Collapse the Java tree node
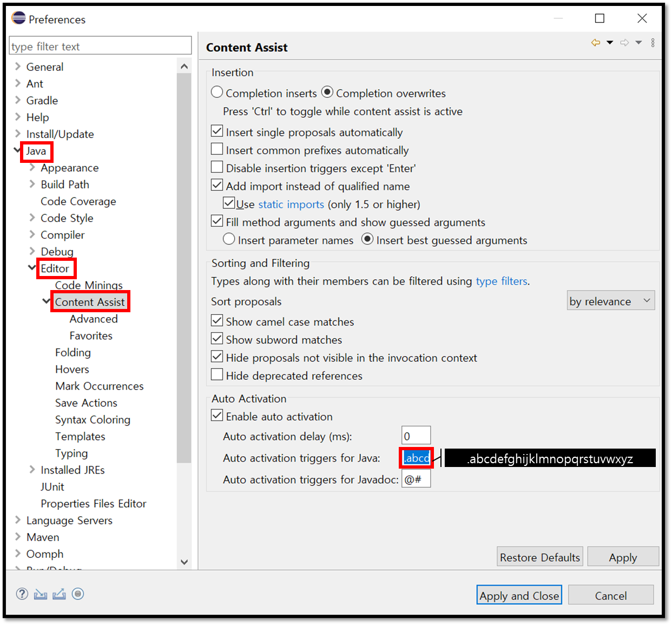The height and width of the screenshot is (625, 672). click(18, 150)
